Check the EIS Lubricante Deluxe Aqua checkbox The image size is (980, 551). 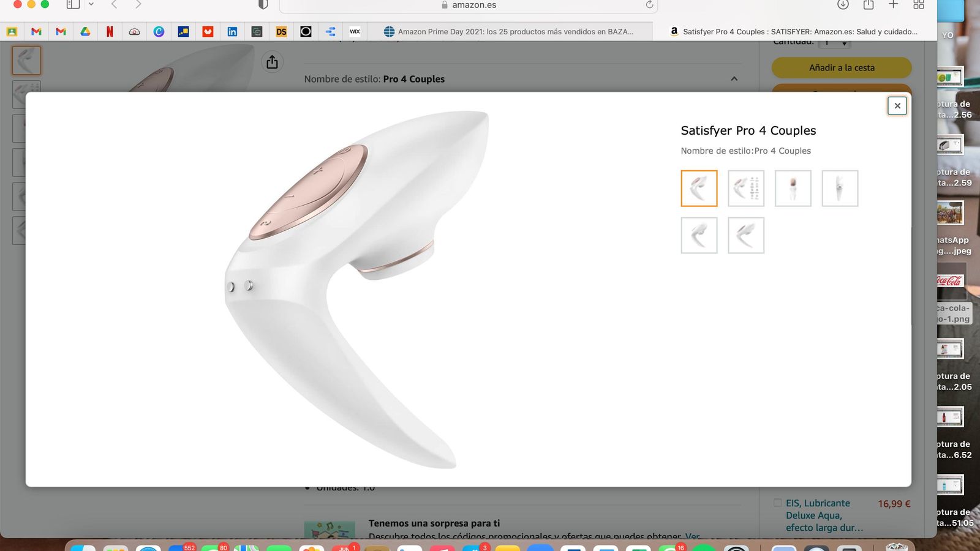click(x=778, y=503)
